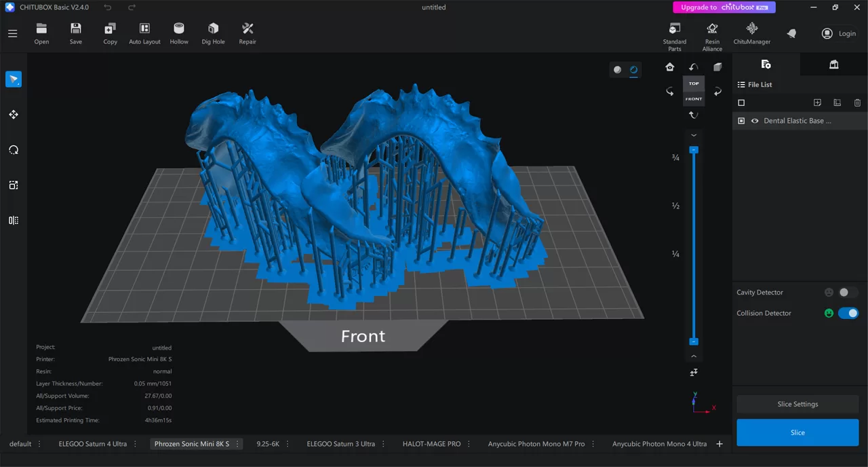Click the blue Slice button

(797, 432)
